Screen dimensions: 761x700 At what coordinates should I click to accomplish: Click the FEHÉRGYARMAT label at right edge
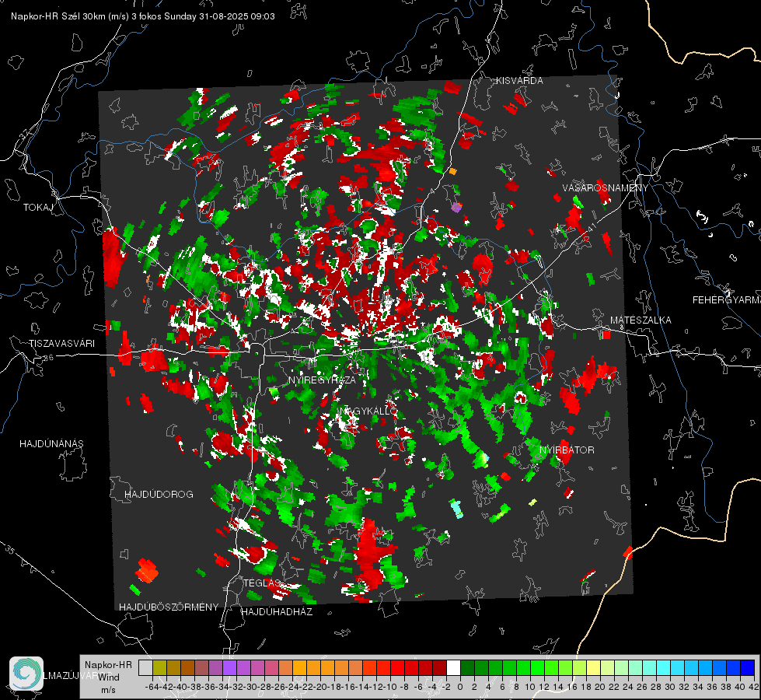point(727,300)
